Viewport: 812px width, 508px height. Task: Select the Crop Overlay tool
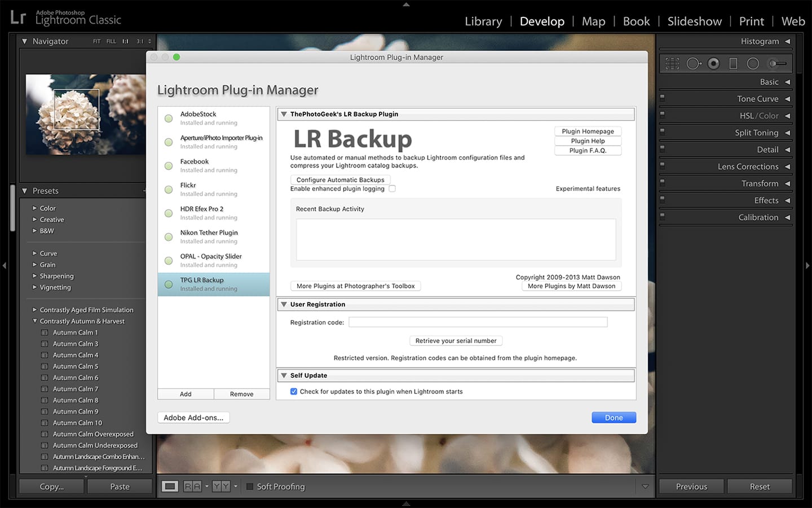pyautogui.click(x=672, y=64)
